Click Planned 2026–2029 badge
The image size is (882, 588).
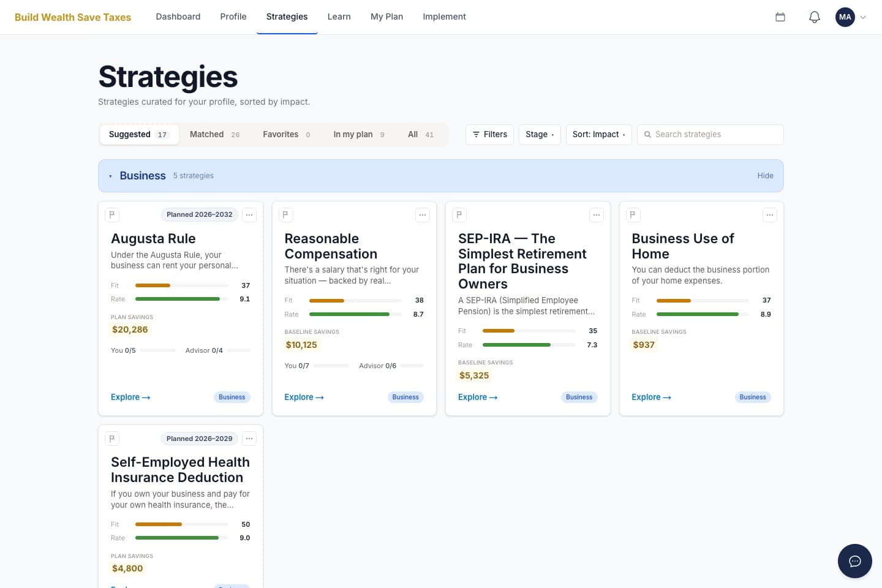200,439
